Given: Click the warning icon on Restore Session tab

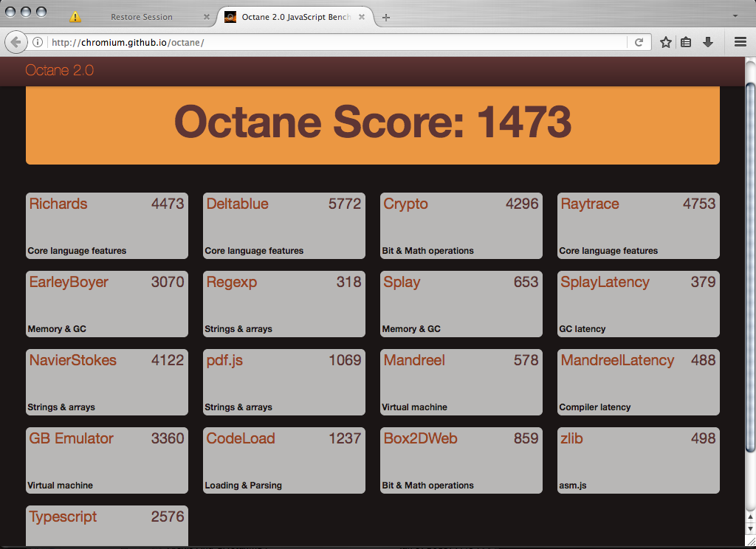Looking at the screenshot, I should point(75,17).
